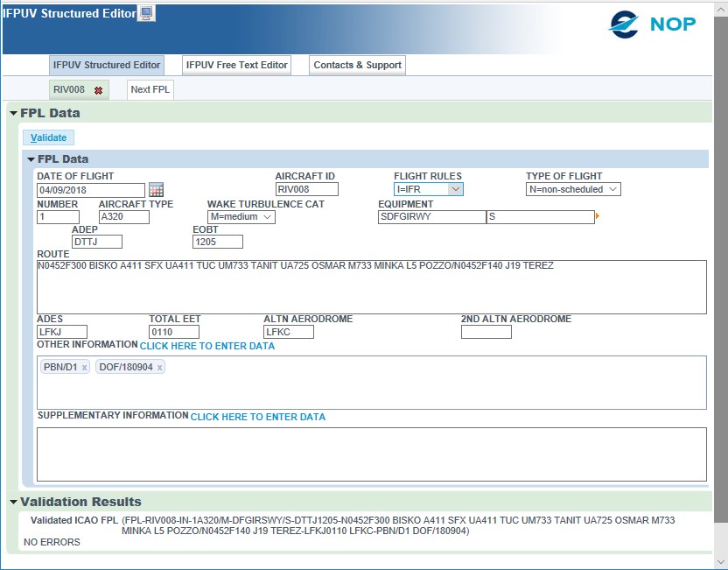Click the Number input field
728x570 pixels.
[58, 217]
